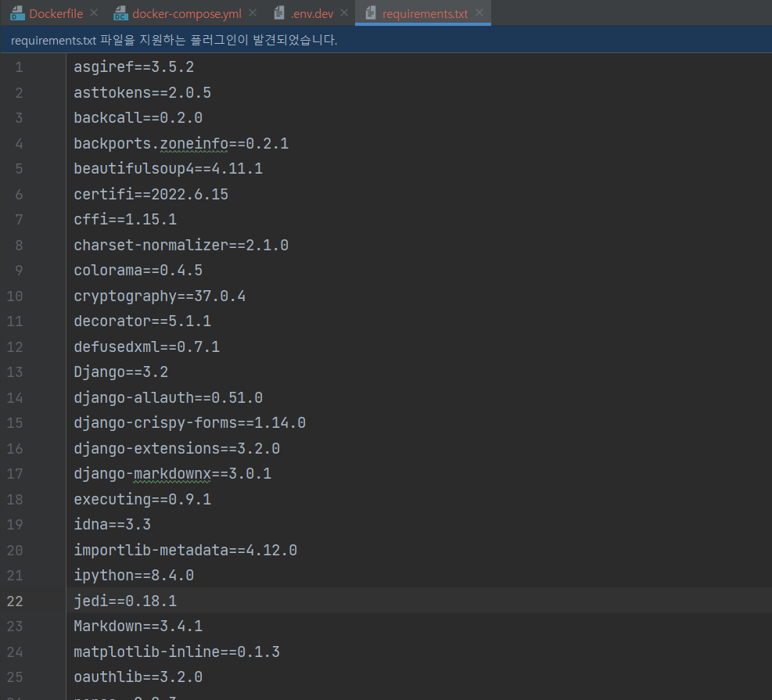Viewport: 772px width, 700px height.
Task: Click gutter line number 22
Action: [15, 601]
